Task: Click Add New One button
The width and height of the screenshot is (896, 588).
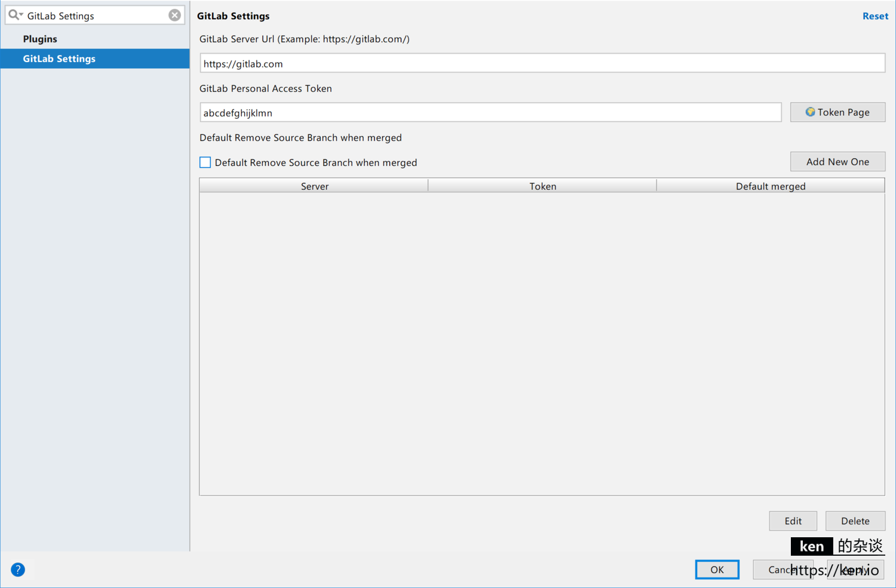Action: (x=837, y=162)
